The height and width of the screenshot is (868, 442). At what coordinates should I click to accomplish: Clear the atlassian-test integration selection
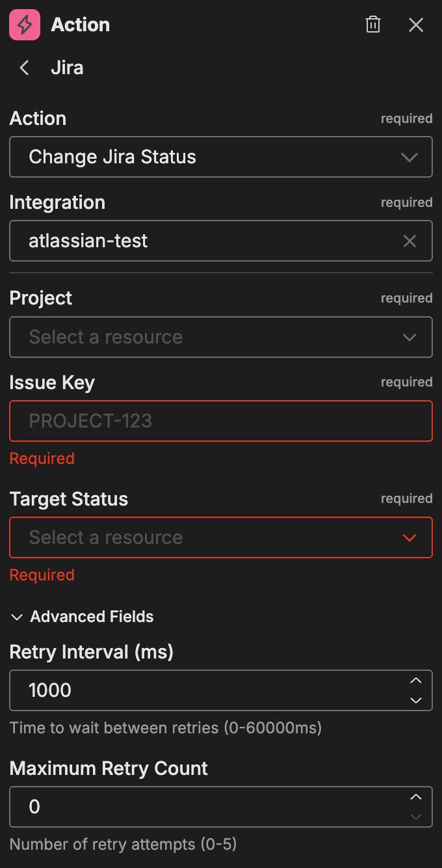pyautogui.click(x=409, y=241)
